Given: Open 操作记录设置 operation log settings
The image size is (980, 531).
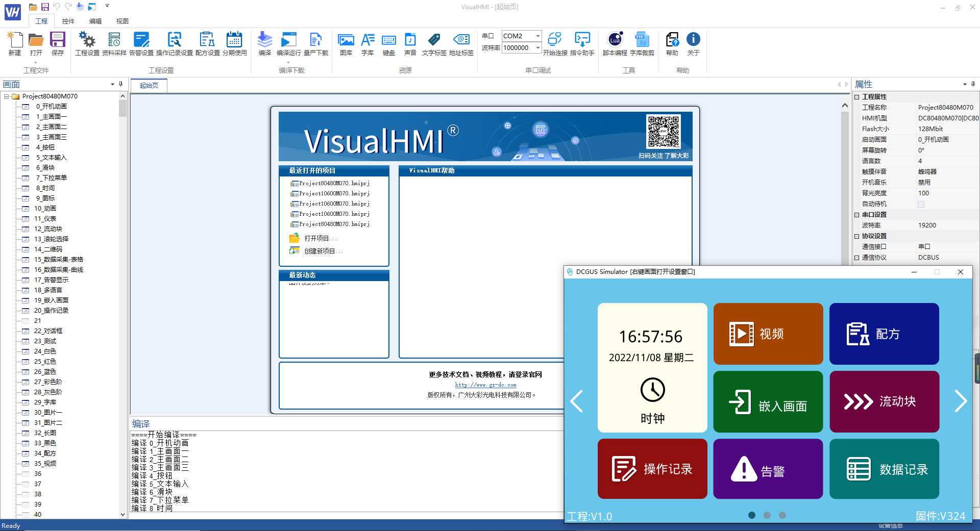Looking at the screenshot, I should pyautogui.click(x=175, y=43).
